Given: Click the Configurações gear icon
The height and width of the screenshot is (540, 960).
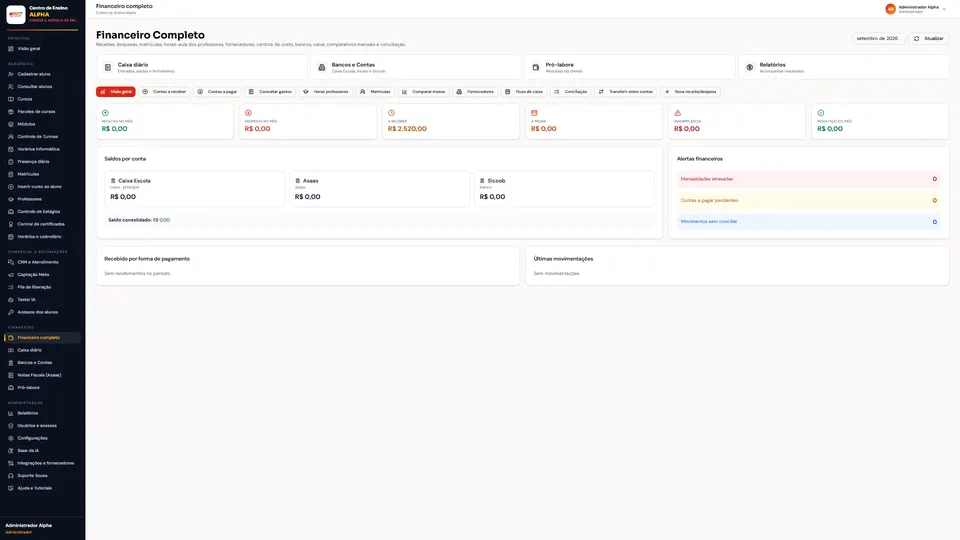Looking at the screenshot, I should (10, 438).
